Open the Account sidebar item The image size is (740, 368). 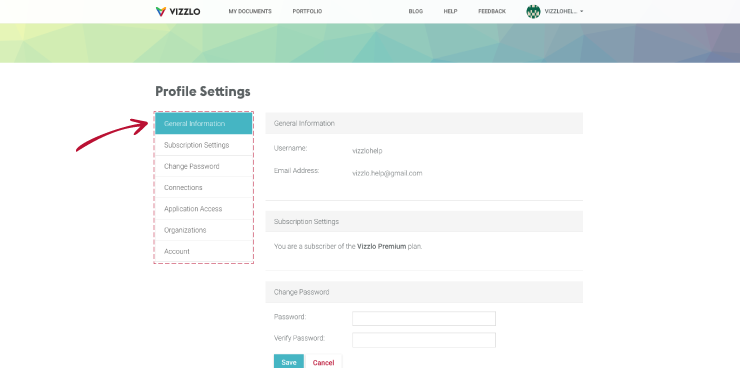pos(203,251)
